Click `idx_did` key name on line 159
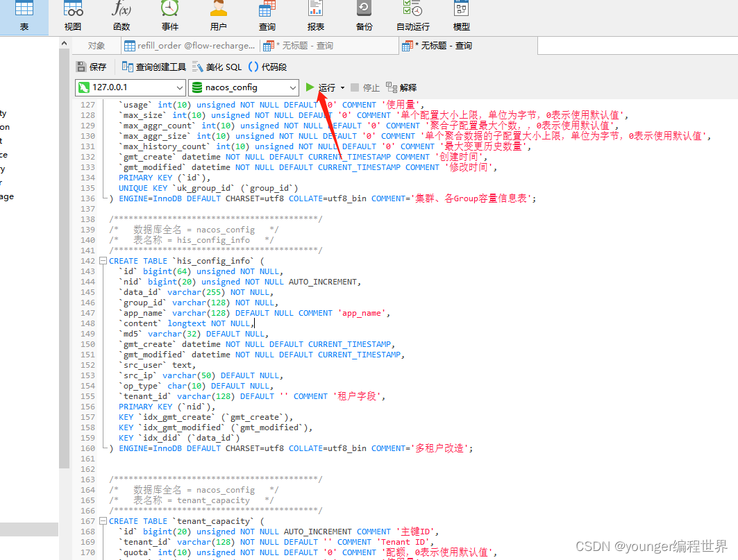 (x=160, y=438)
